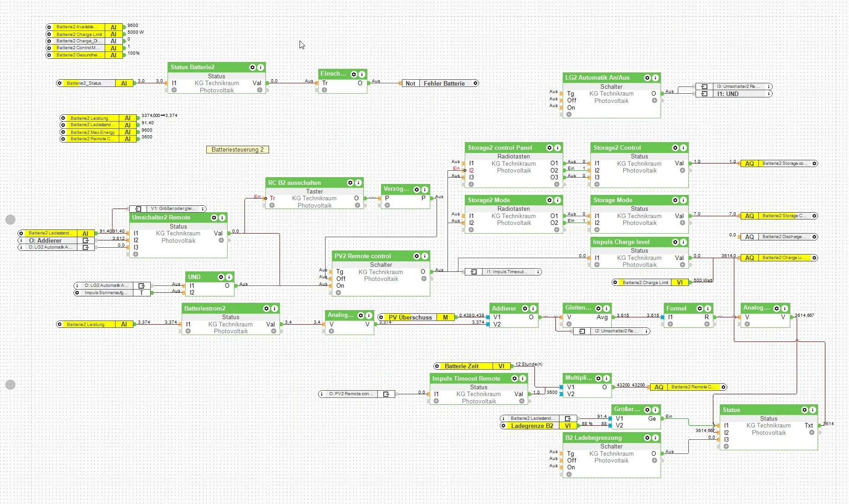Open gear icon on B2 Ladebegrenzung block
Image resolution: width=849 pixels, height=504 pixels.
pos(647,438)
